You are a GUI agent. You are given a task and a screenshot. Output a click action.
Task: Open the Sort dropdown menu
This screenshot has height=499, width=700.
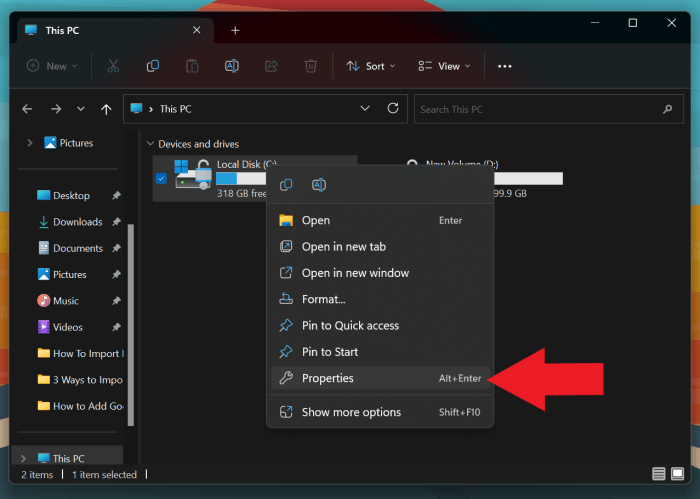[x=371, y=66]
